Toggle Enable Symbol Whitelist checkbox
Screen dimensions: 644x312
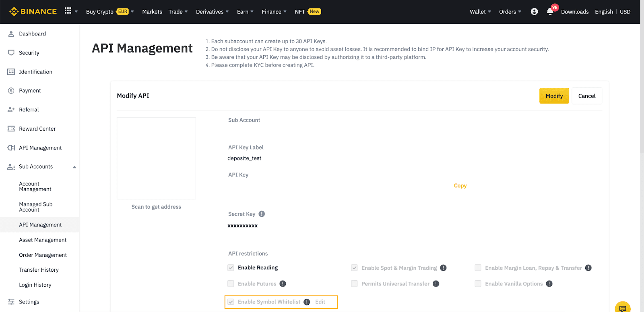[231, 302]
